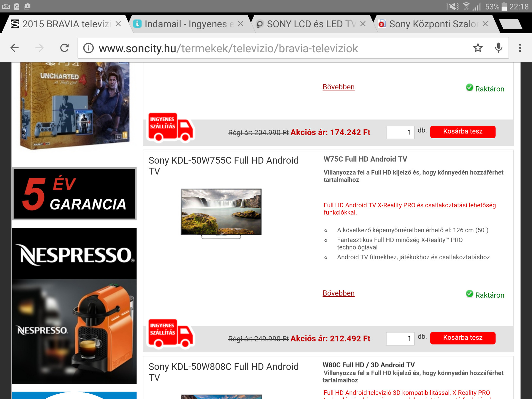
Task: Tap the screenshot notification icon in status bar
Action: point(27,6)
